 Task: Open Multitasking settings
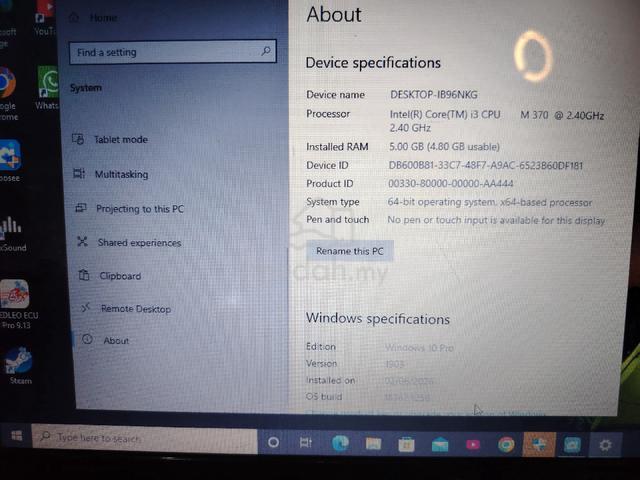121,174
